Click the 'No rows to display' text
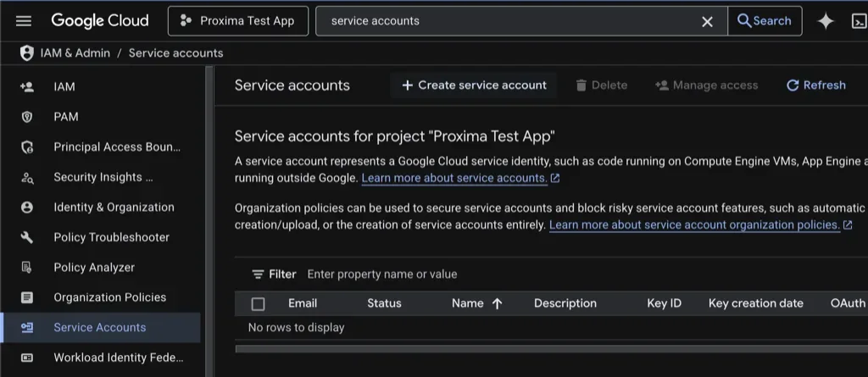868x377 pixels. click(296, 328)
